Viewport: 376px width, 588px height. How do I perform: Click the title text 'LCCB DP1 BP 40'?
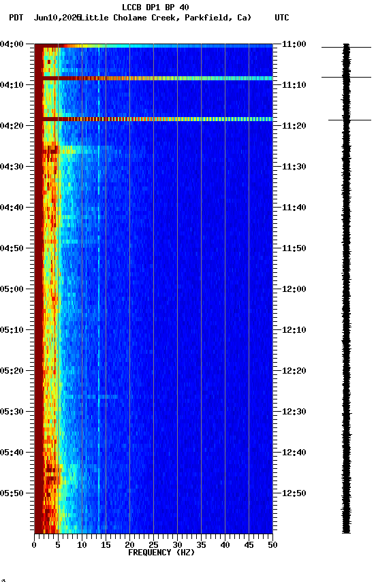(155, 7)
